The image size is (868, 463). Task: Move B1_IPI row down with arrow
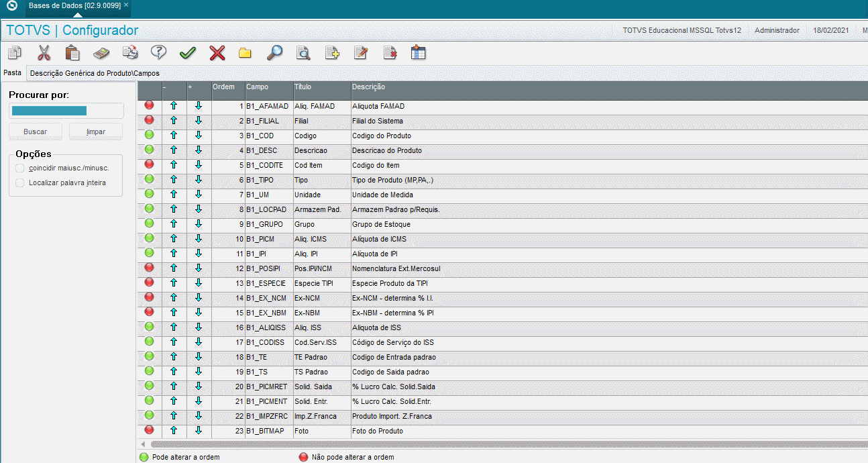pos(199,254)
